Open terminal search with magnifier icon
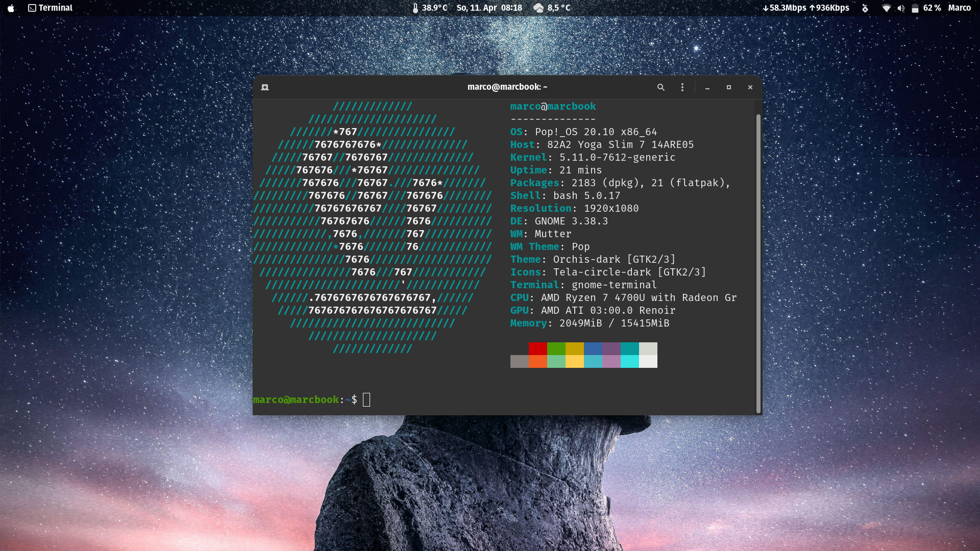Screen dimensions: 980x551 click(x=660, y=87)
